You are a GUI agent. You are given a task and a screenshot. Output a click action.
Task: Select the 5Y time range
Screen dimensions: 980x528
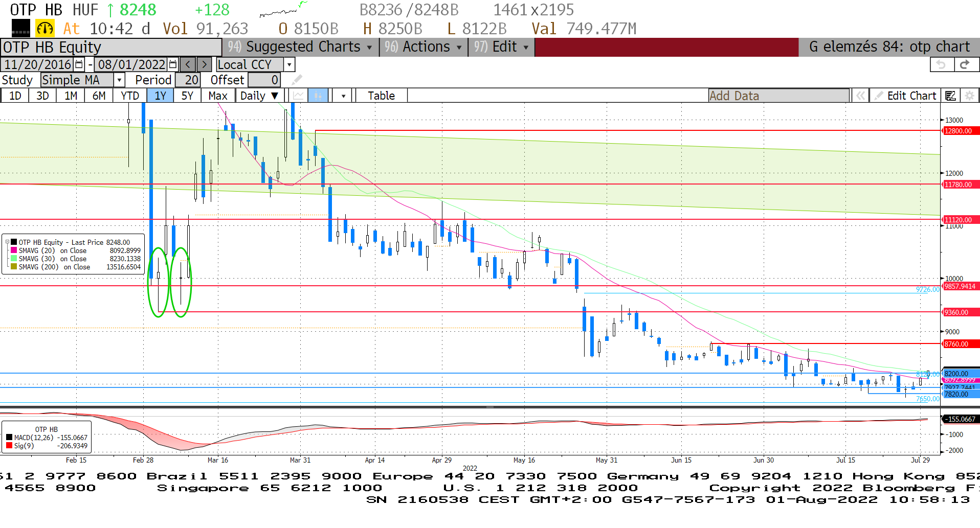click(x=187, y=96)
